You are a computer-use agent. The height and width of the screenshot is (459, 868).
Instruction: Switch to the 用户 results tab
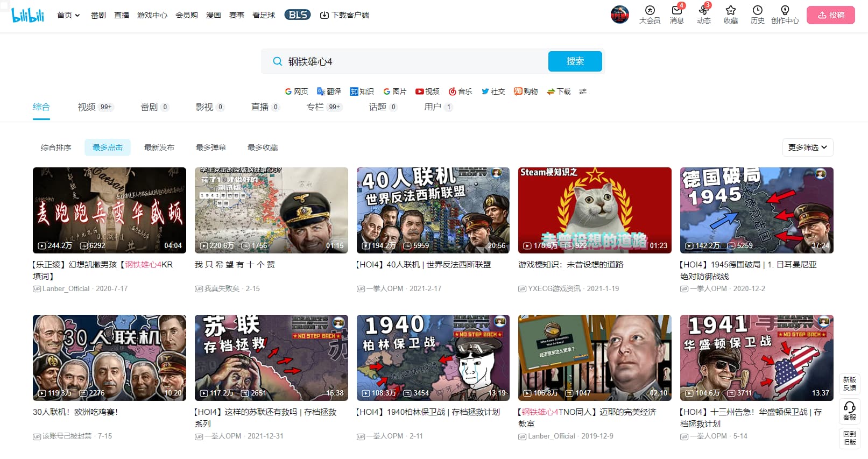click(439, 107)
